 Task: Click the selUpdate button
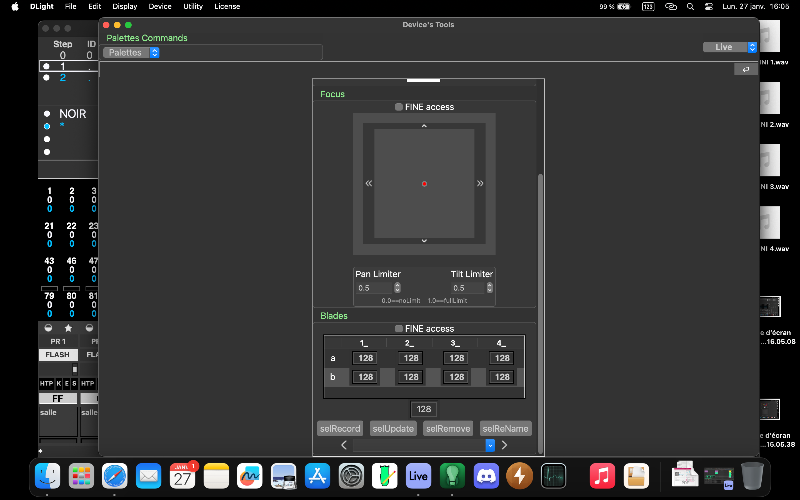click(393, 428)
